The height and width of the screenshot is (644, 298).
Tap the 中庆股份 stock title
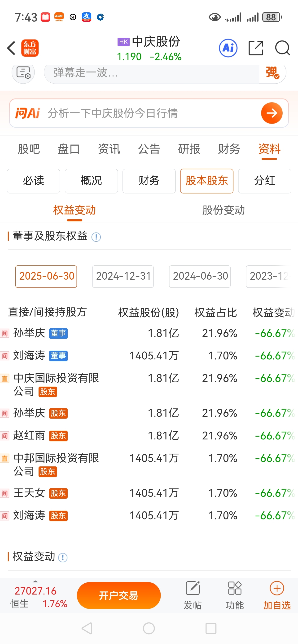point(156,41)
